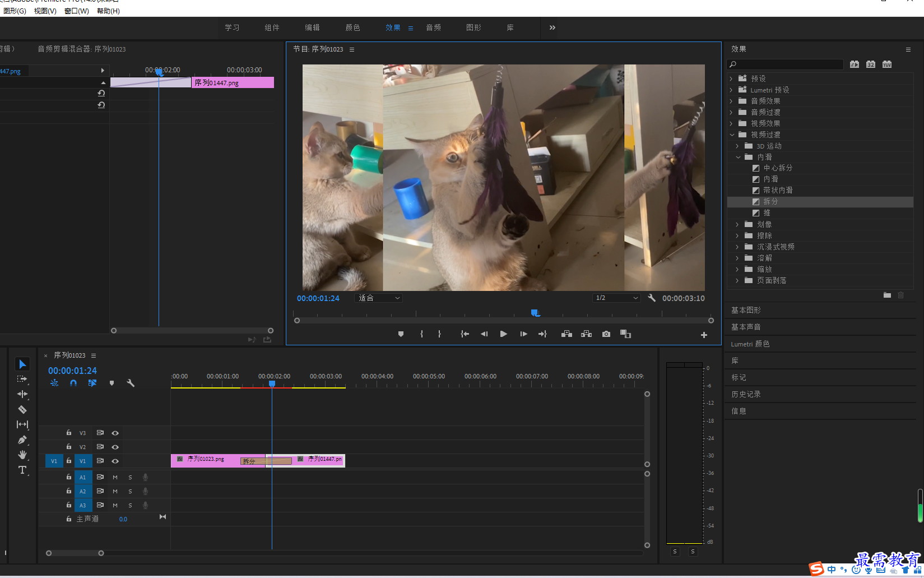Toggle linked selection in timeline
Screen dimensions: 924x578
[x=92, y=383]
